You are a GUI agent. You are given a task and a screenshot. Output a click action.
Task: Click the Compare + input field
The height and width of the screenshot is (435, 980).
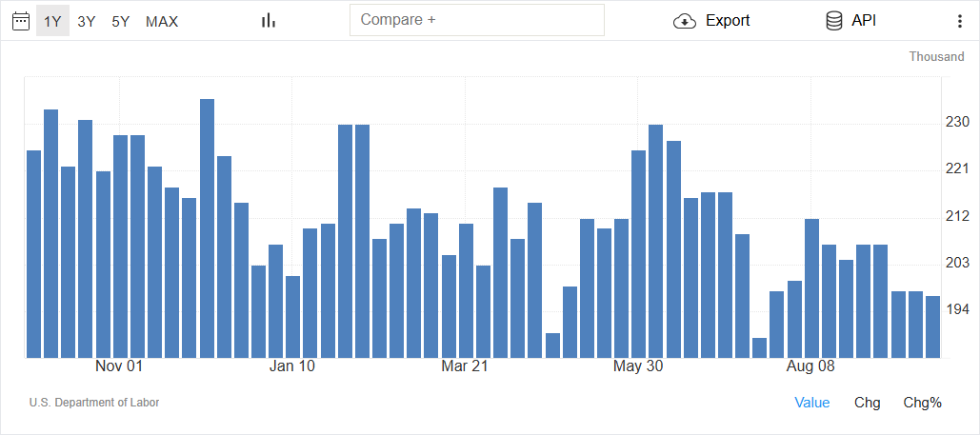pyautogui.click(x=477, y=20)
